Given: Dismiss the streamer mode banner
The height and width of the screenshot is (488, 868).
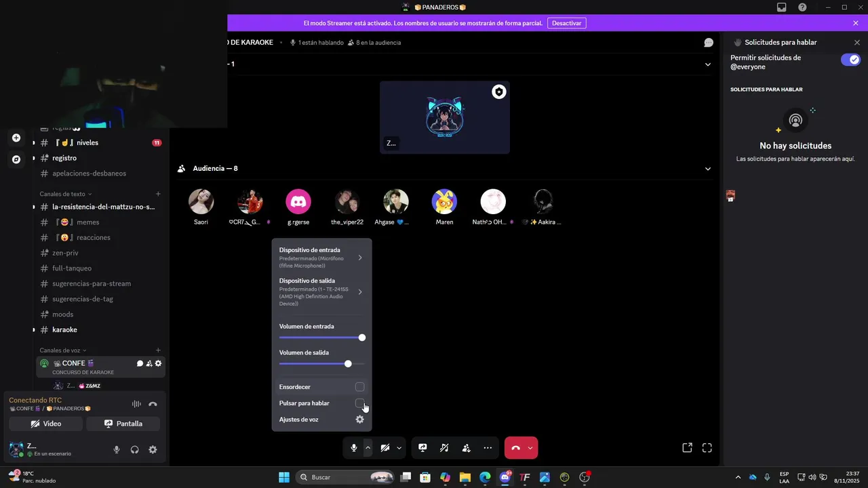Looking at the screenshot, I should click(x=856, y=23).
